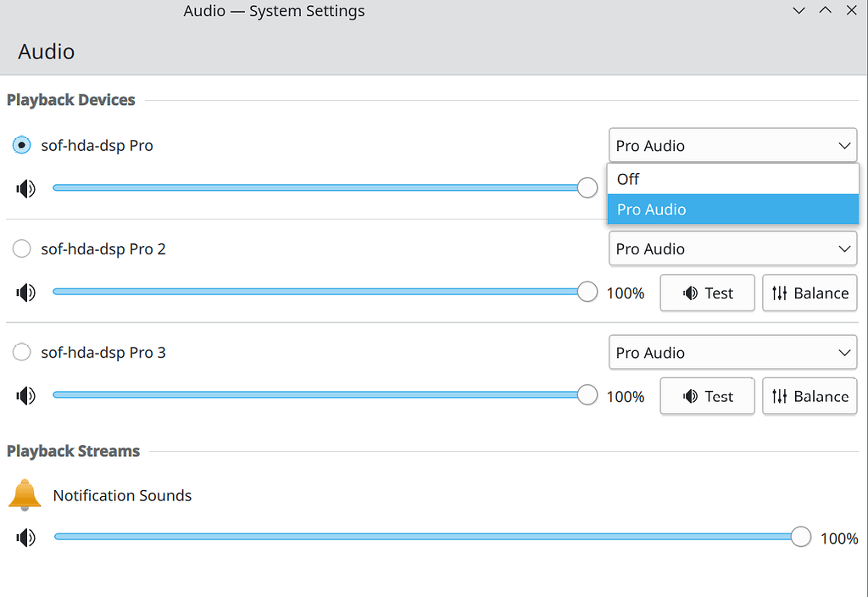Select the sof-hda-dsp Pro radio button
Viewport: 868px width, 597px height.
pyautogui.click(x=20, y=145)
